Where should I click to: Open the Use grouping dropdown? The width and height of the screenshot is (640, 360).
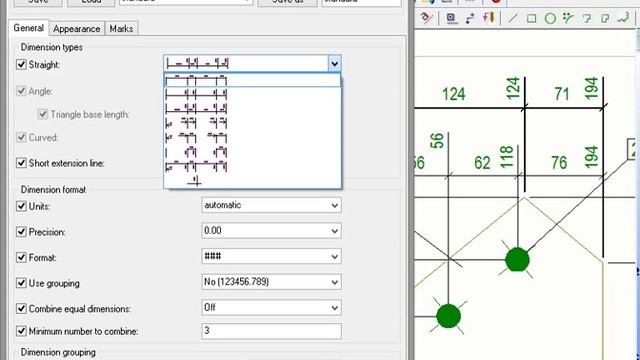271,282
